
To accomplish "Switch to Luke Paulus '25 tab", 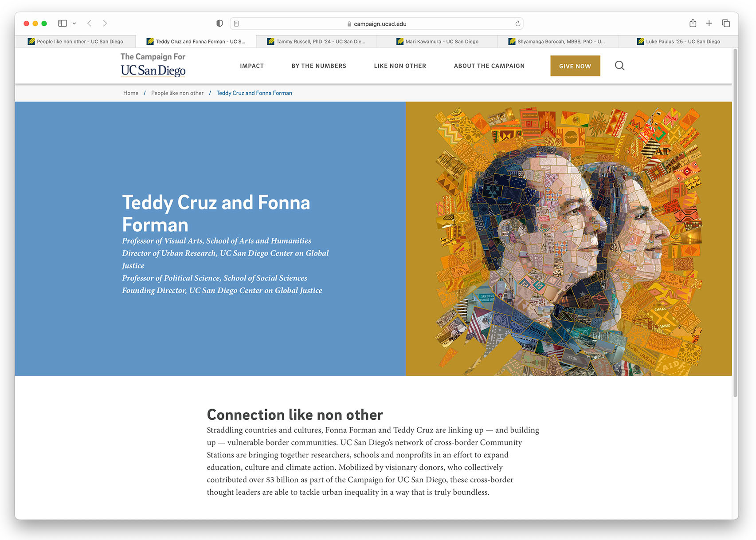I will pyautogui.click(x=678, y=41).
